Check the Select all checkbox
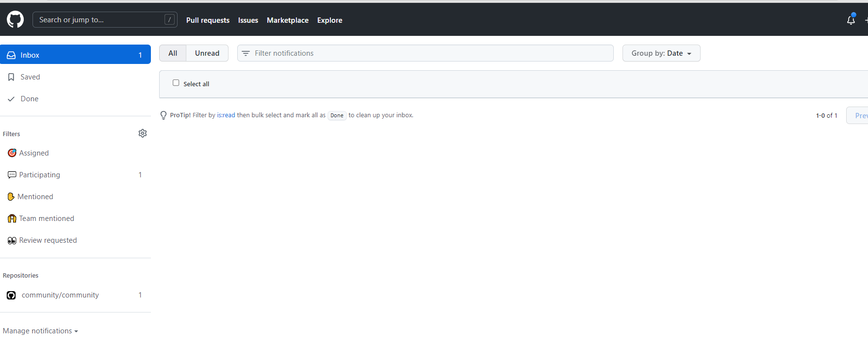Viewport: 868px width, 344px height. point(176,83)
